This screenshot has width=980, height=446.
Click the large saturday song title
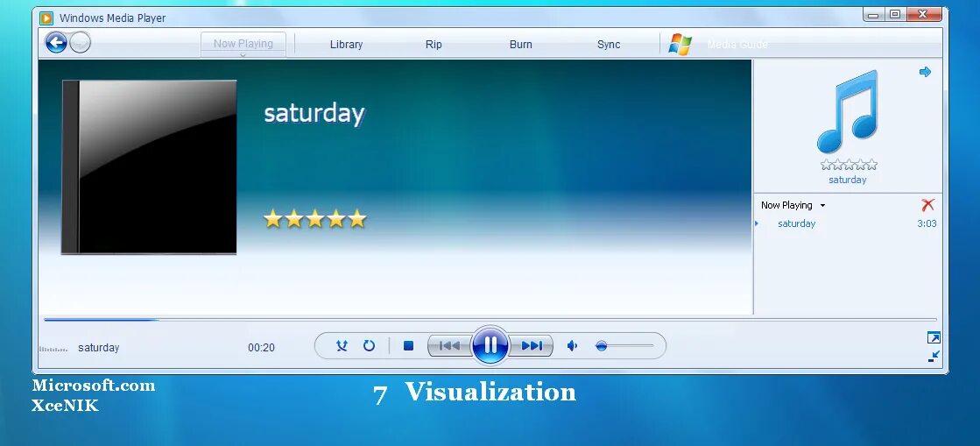coord(314,114)
